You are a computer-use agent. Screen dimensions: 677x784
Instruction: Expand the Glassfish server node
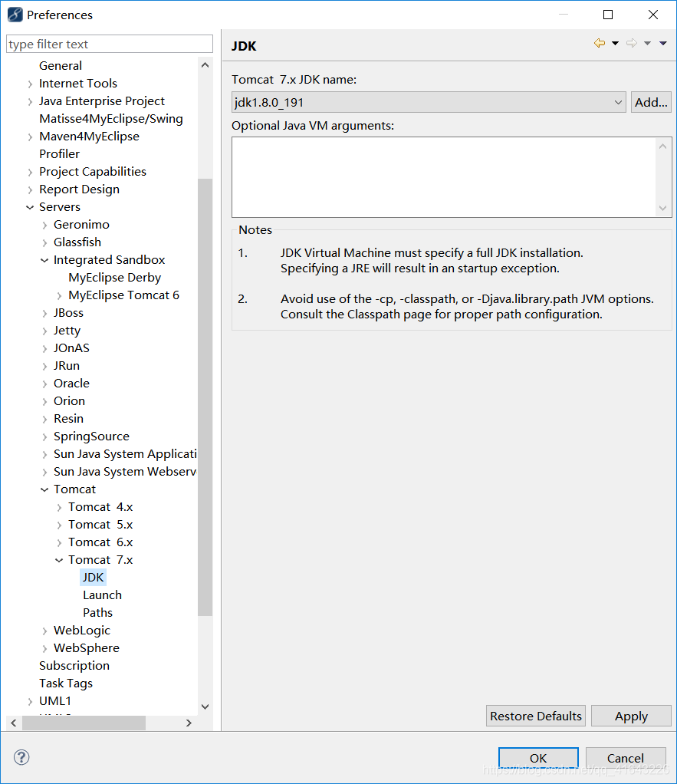pyautogui.click(x=44, y=242)
